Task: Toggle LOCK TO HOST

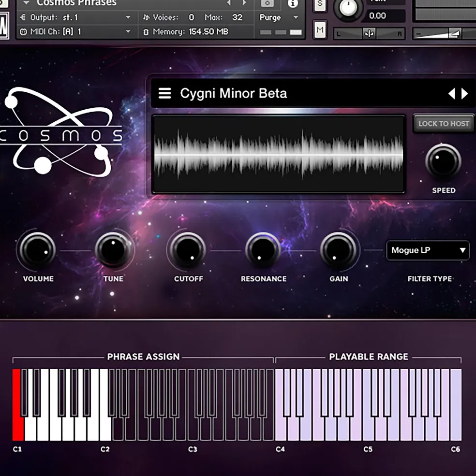Action: (444, 124)
